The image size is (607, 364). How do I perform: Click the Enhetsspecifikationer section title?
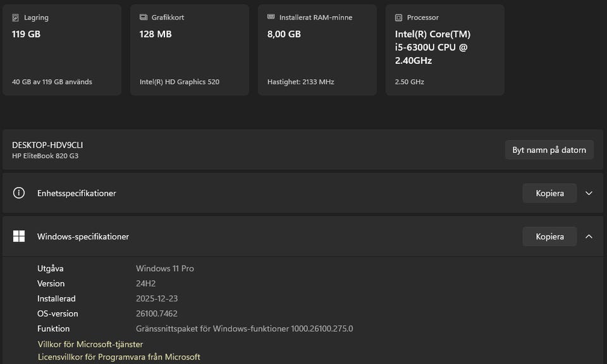pos(77,193)
